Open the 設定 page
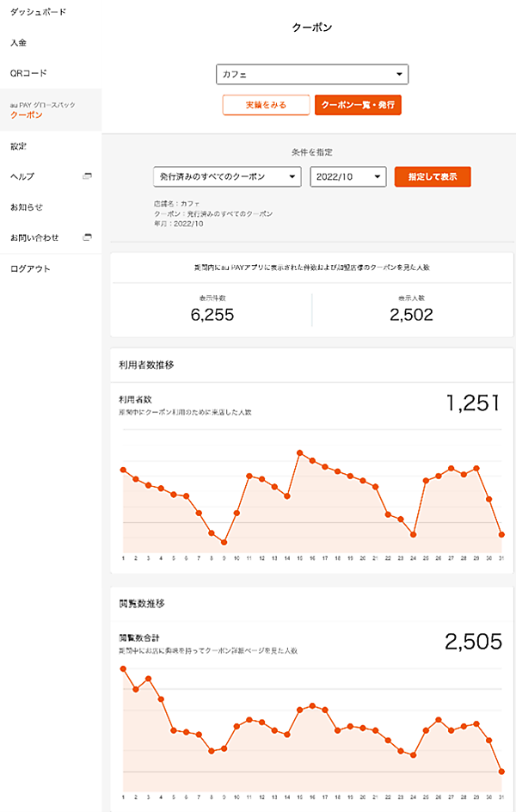516x812 pixels. [19, 146]
